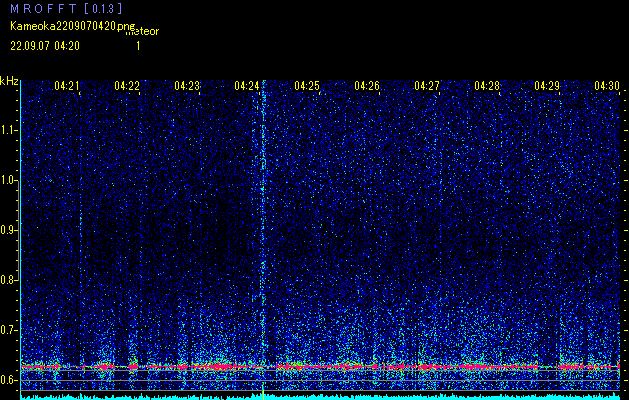
Task: Click the 04:21 time marker
Action: (x=67, y=85)
